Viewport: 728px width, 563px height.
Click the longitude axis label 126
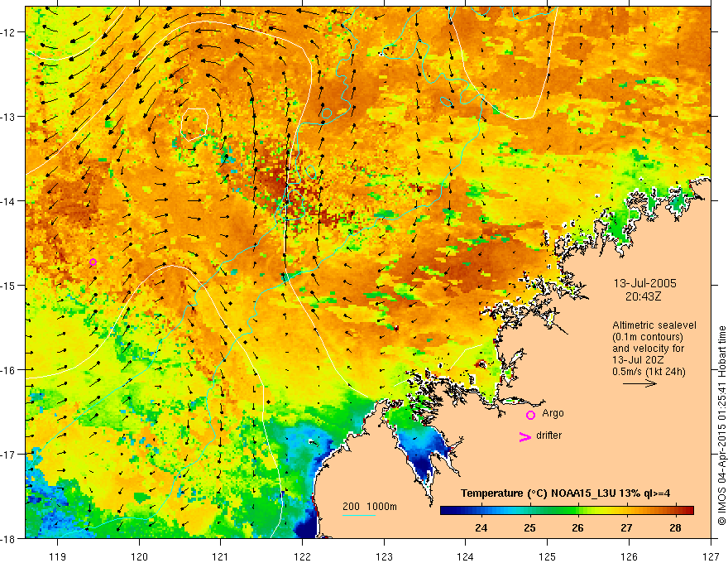[x=629, y=556]
